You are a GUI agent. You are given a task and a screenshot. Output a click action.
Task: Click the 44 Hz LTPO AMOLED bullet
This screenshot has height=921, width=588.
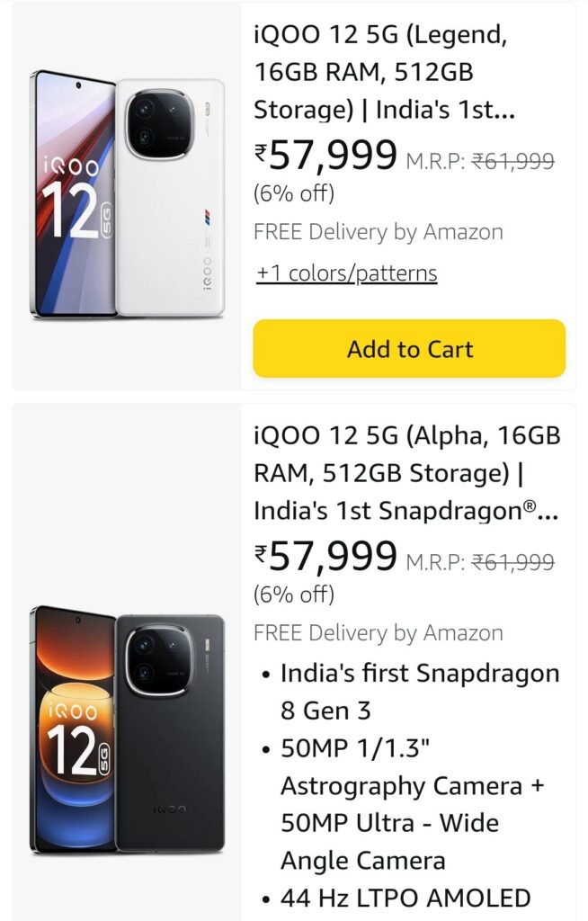(405, 898)
